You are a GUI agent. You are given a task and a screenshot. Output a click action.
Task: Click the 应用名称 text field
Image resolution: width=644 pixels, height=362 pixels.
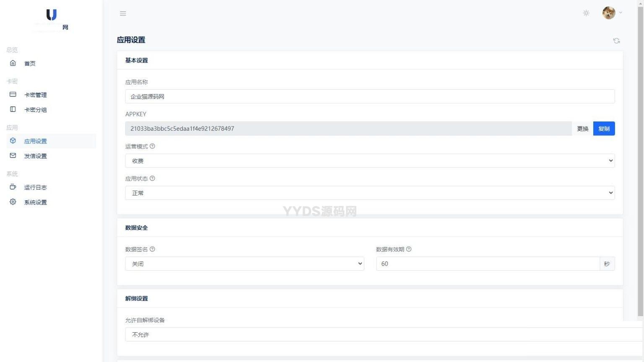coord(369,97)
